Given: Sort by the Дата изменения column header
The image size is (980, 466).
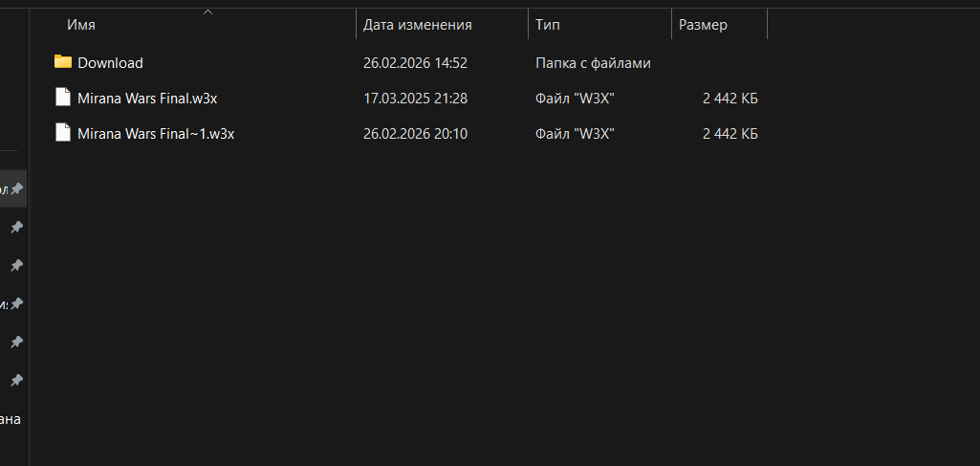Looking at the screenshot, I should (417, 25).
